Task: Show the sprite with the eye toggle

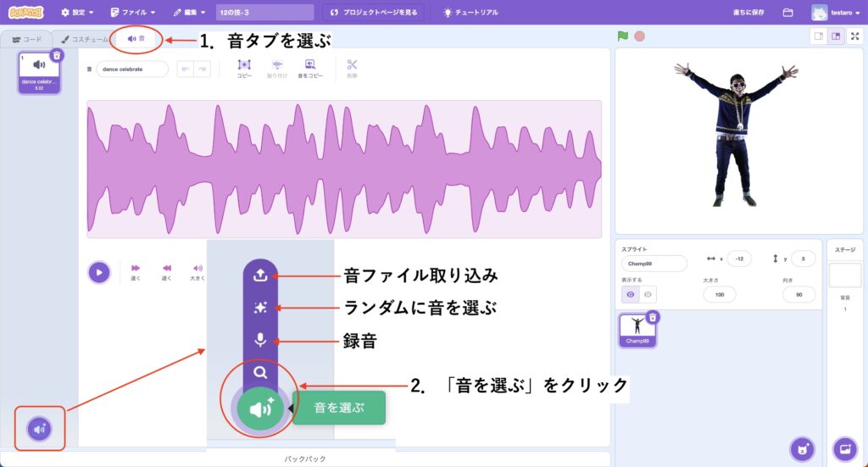Action: pos(631,294)
